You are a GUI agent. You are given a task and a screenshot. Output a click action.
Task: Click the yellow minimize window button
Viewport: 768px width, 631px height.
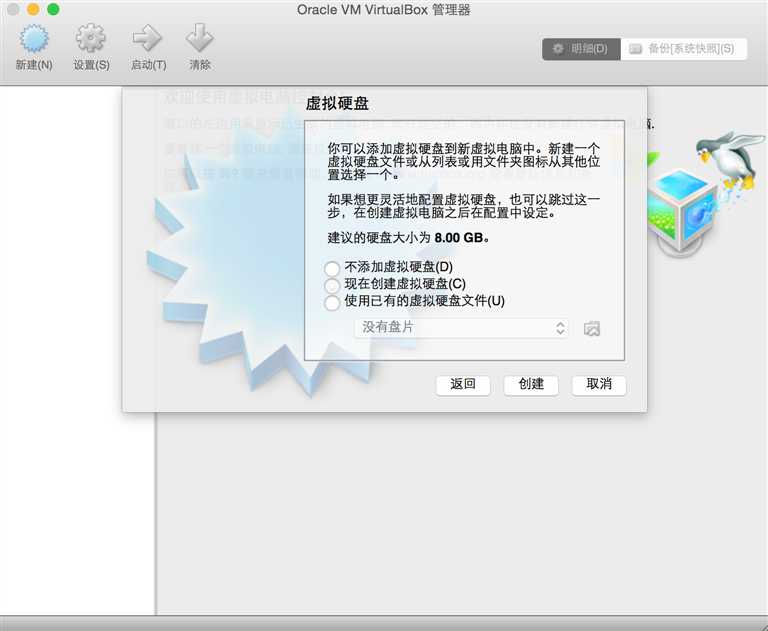(x=33, y=9)
